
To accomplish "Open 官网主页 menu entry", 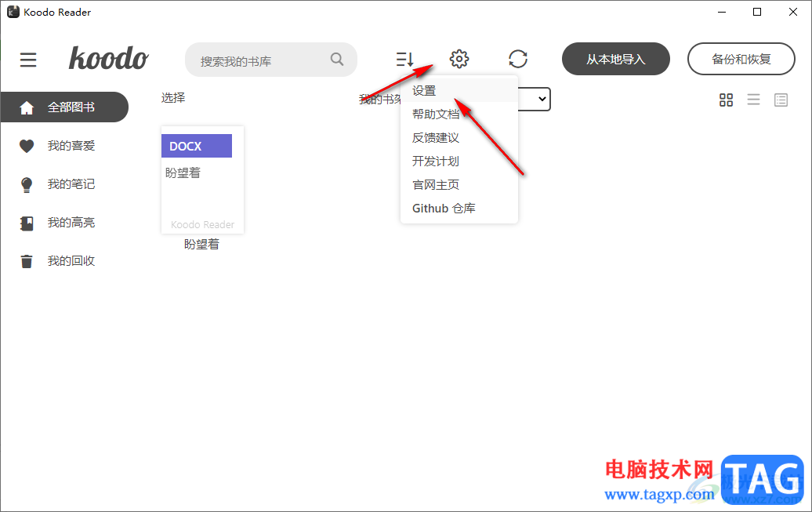I will (x=459, y=185).
